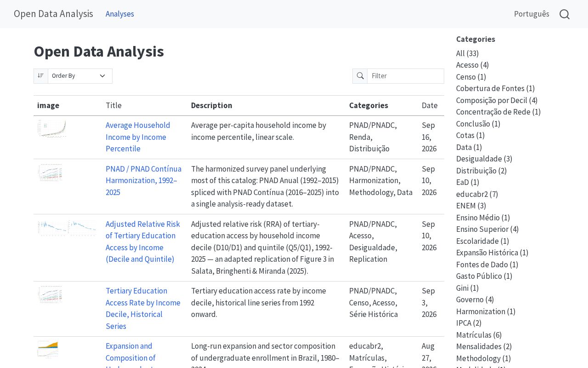Filter by category Censo (1)

[471, 77]
